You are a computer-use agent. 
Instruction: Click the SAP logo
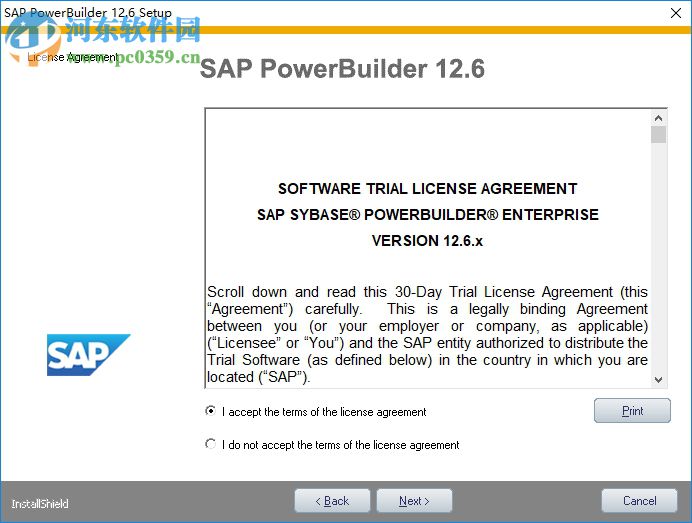89,355
